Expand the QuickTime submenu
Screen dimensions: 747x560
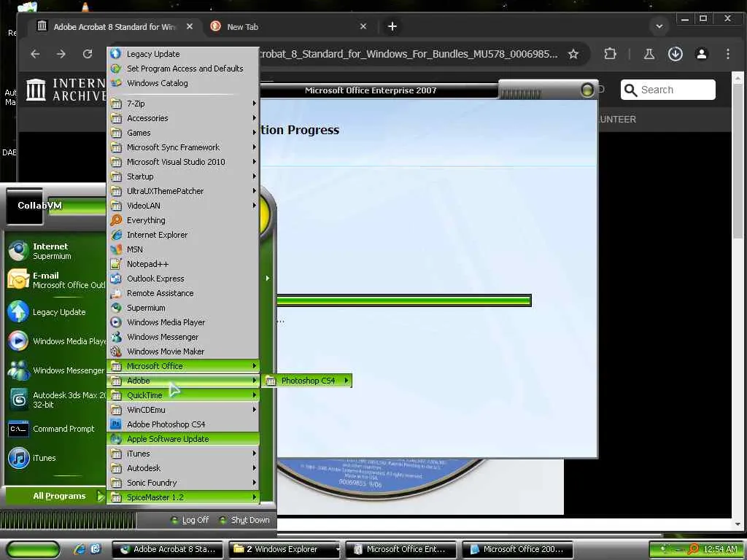tap(183, 395)
